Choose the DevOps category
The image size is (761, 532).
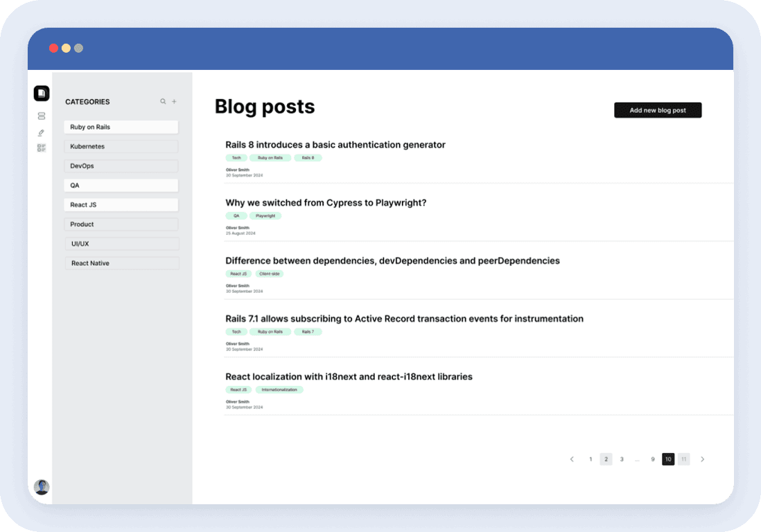pos(121,166)
